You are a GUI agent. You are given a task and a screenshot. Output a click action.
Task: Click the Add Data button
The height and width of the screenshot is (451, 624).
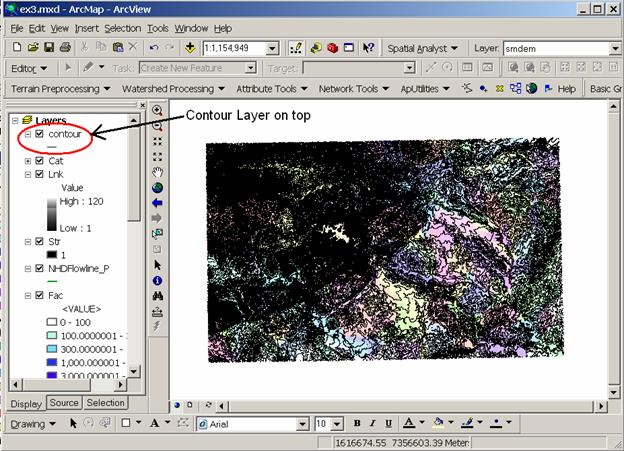[189, 47]
